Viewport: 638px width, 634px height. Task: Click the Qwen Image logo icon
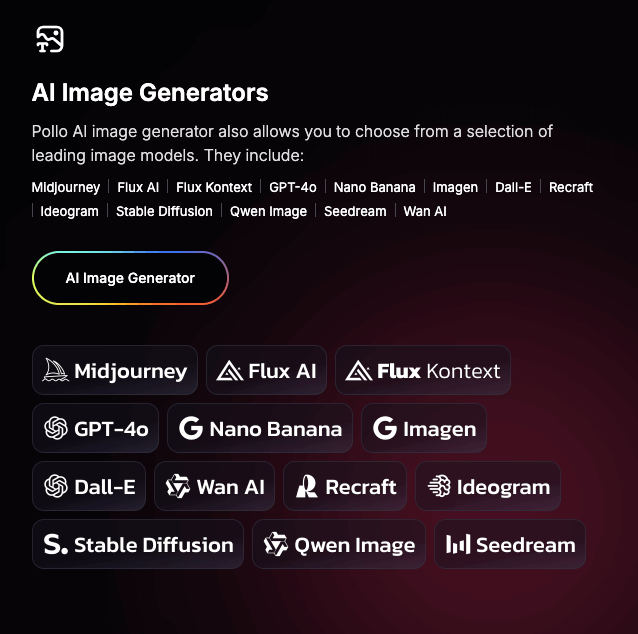coord(276,545)
